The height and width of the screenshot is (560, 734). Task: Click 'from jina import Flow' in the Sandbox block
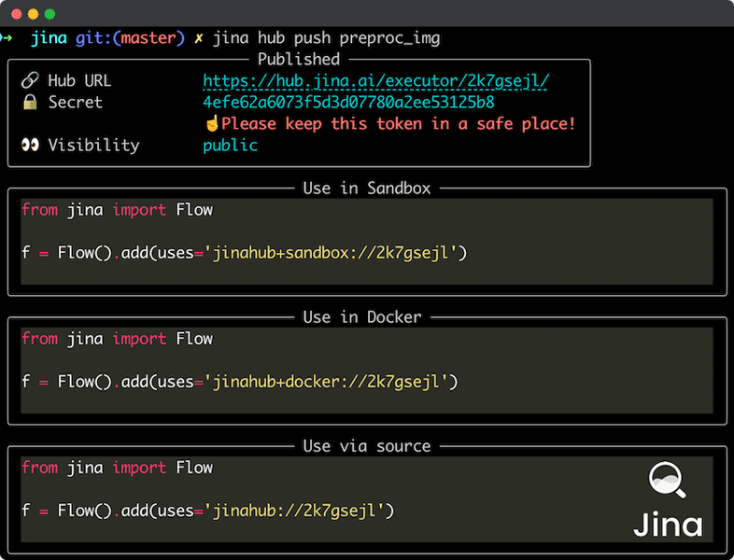pos(117,210)
